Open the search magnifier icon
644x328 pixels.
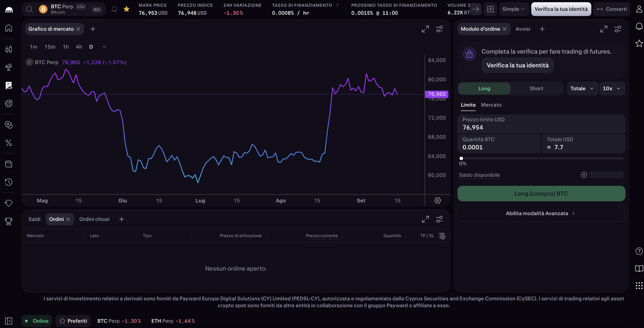29,9
